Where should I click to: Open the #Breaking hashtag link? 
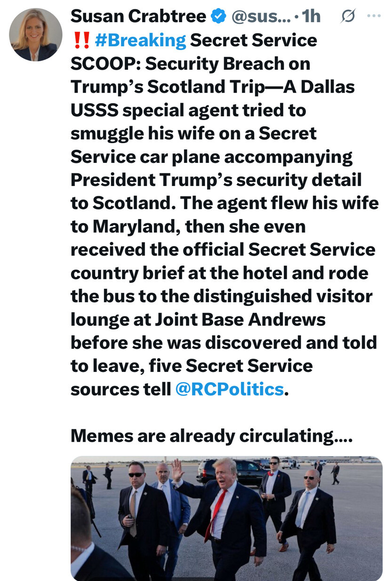click(140, 40)
